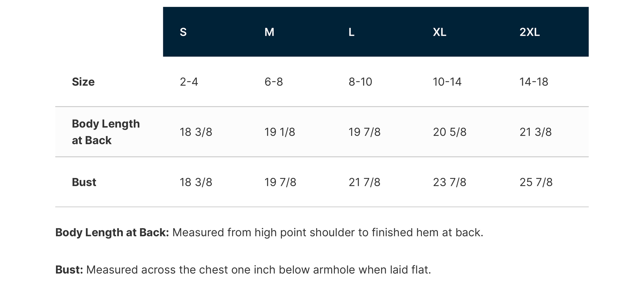
Task: Click the 20 5/8 body length cell
Action: (x=450, y=132)
